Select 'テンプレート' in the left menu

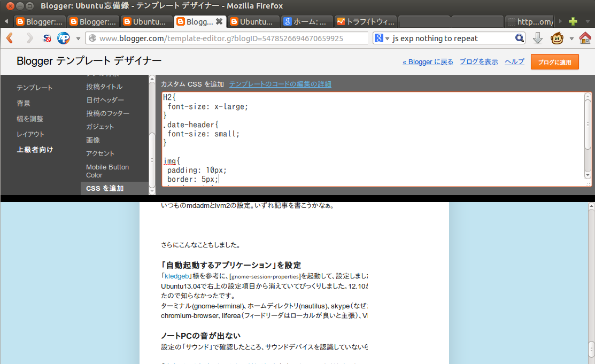click(35, 88)
